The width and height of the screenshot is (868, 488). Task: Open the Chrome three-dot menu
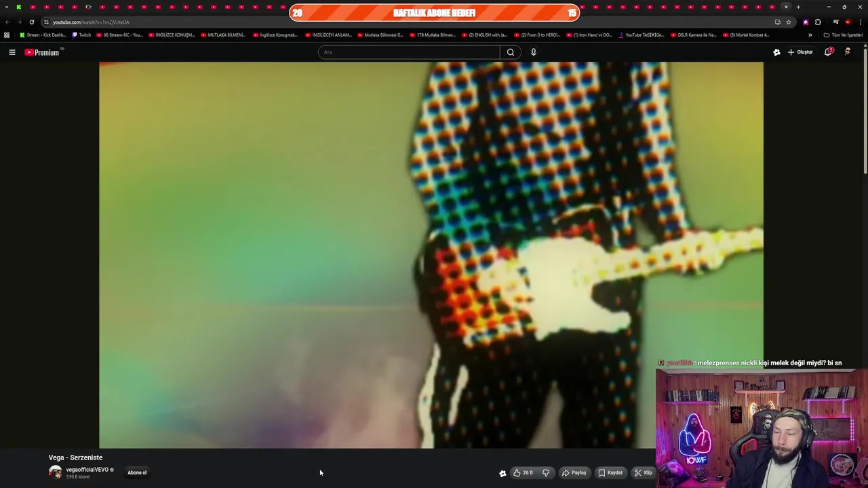click(861, 22)
